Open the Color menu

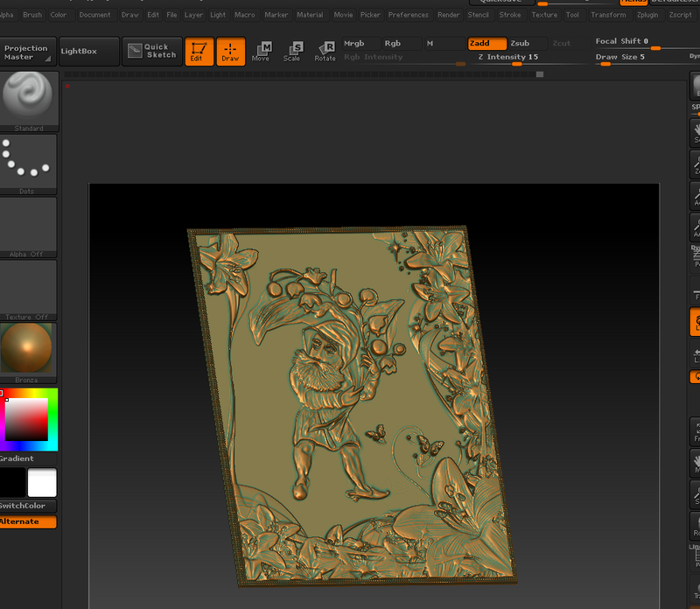coord(59,15)
